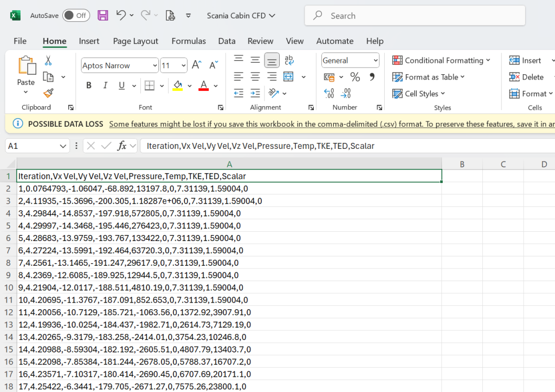Click the Cut scissors icon
555x392 pixels.
point(48,61)
